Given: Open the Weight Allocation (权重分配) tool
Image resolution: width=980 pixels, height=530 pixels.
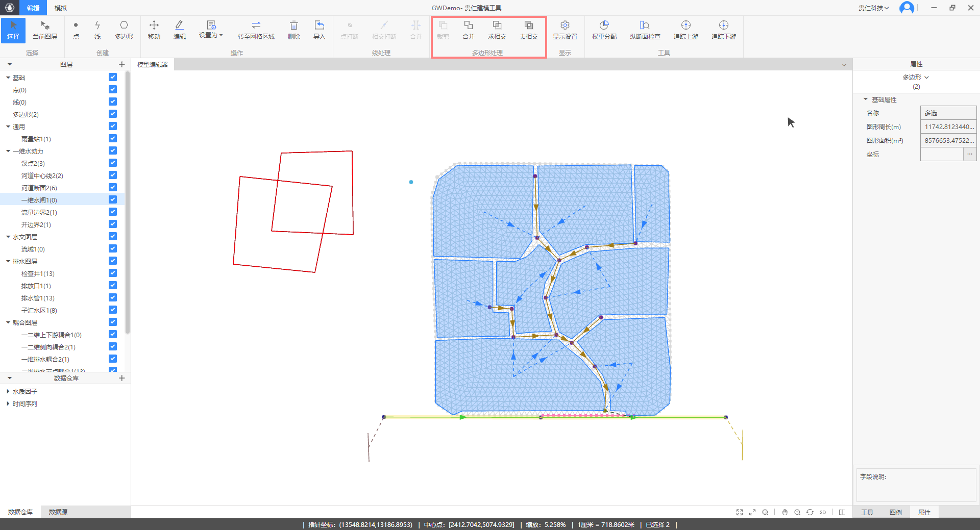Looking at the screenshot, I should point(604,30).
